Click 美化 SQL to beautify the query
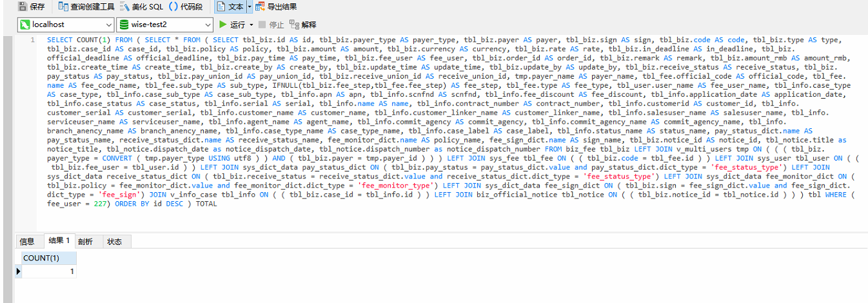The width and height of the screenshot is (868, 303). coord(142,6)
